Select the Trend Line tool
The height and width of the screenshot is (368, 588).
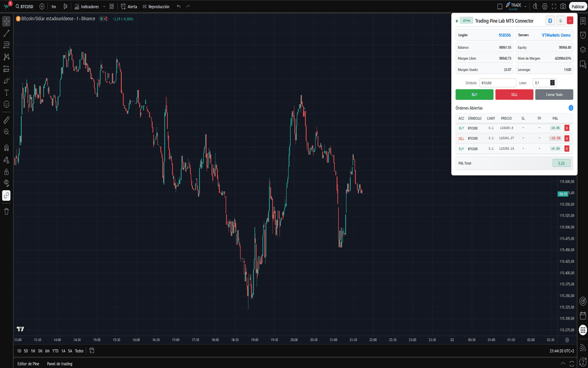tap(6, 33)
